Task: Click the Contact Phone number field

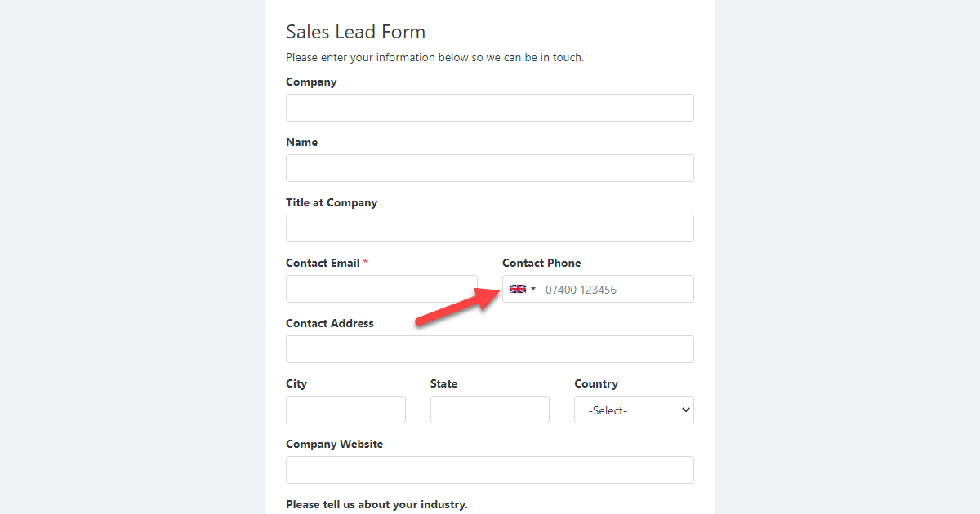Action: [x=617, y=289]
